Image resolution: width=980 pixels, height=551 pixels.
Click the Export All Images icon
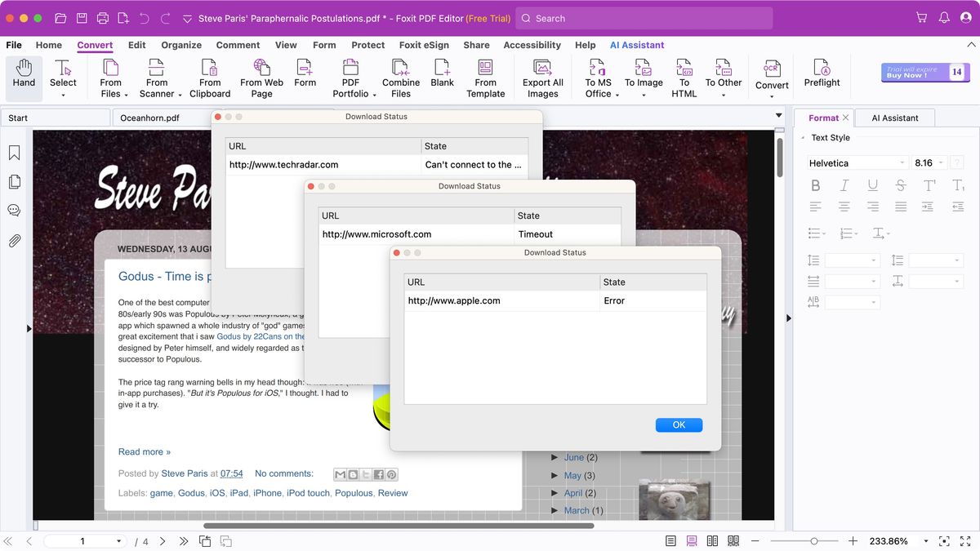(x=542, y=77)
